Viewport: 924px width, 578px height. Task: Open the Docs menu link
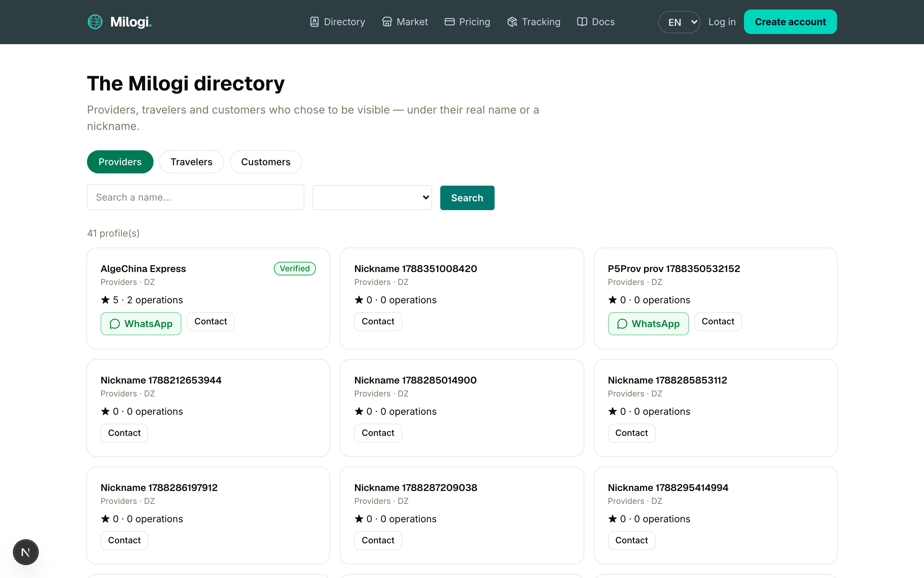coord(596,22)
